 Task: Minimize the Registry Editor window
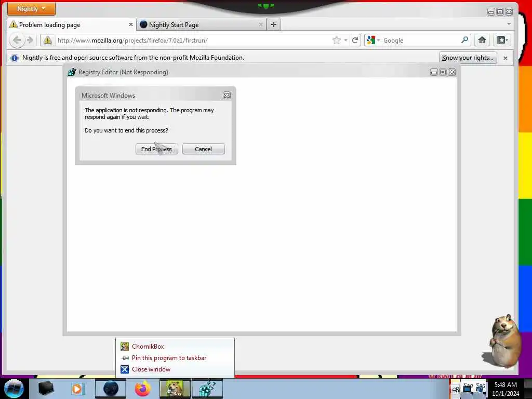434,72
